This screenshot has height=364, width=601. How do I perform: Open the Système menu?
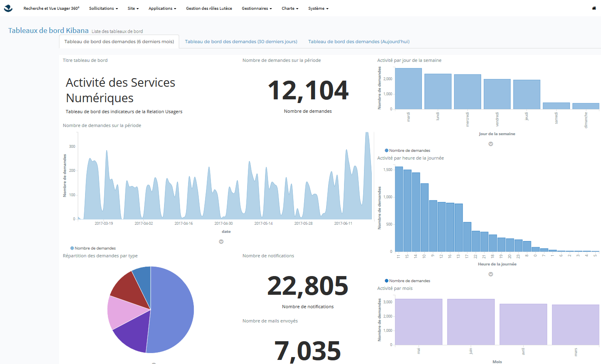(318, 8)
